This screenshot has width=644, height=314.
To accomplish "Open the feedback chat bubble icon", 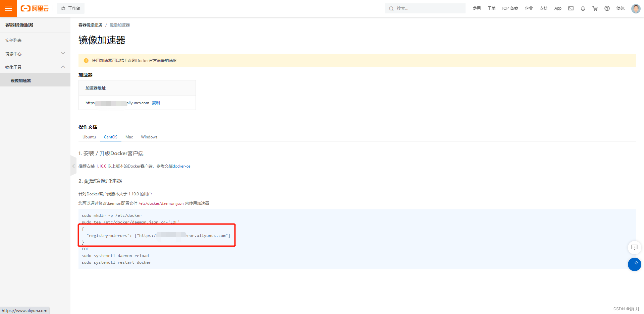I will (634, 247).
